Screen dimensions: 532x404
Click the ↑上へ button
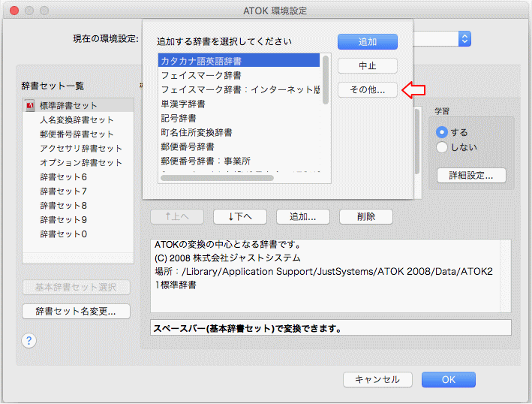pos(177,216)
